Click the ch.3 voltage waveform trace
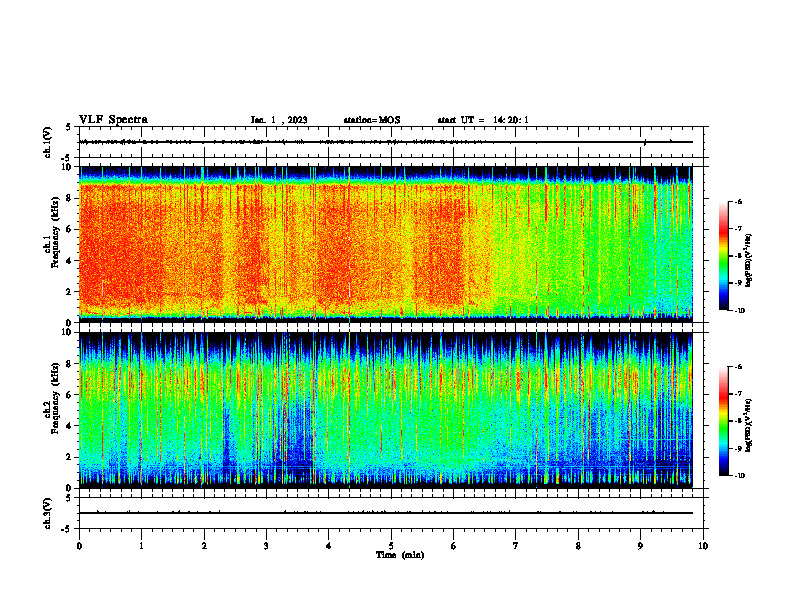 386,513
